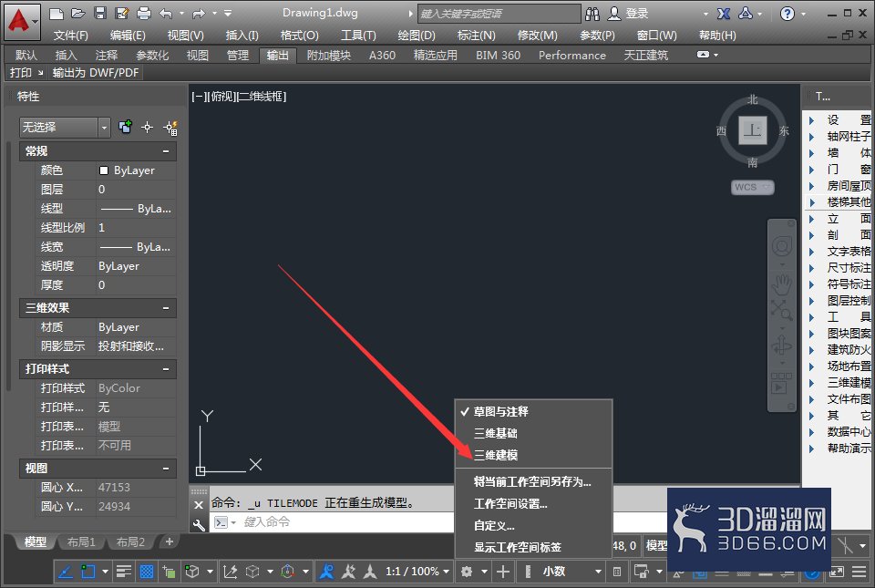875x588 pixels.
Task: Switch to the 布局1 layout tab
Action: (x=81, y=542)
